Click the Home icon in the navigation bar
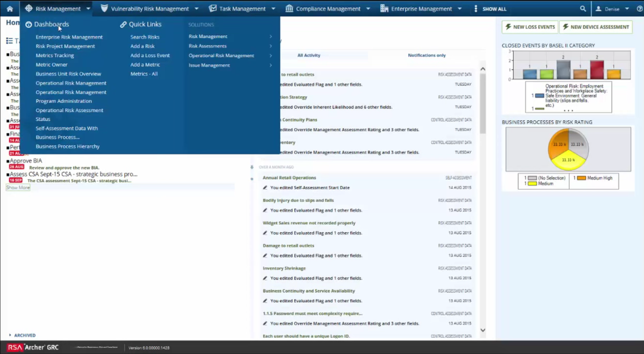 point(10,9)
